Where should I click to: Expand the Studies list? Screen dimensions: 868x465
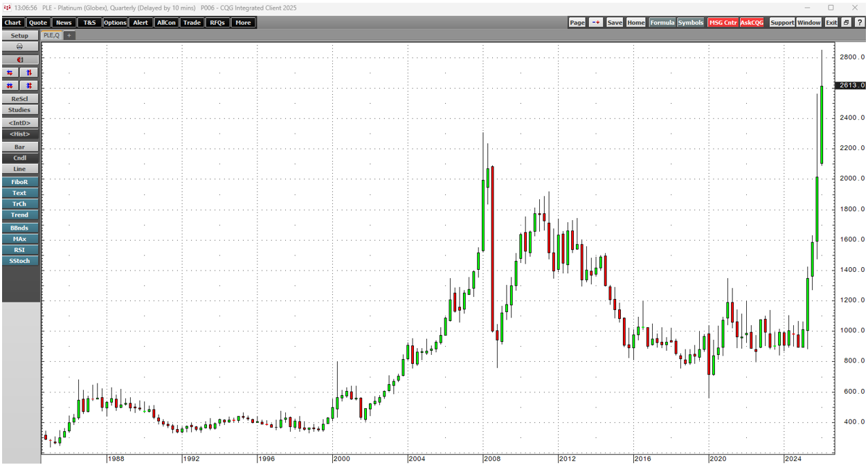click(19, 110)
